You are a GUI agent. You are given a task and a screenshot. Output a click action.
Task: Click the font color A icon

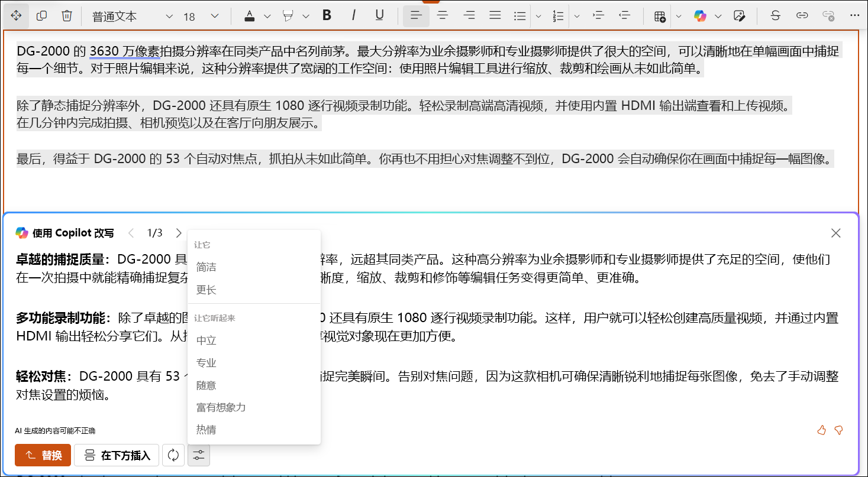pos(250,16)
